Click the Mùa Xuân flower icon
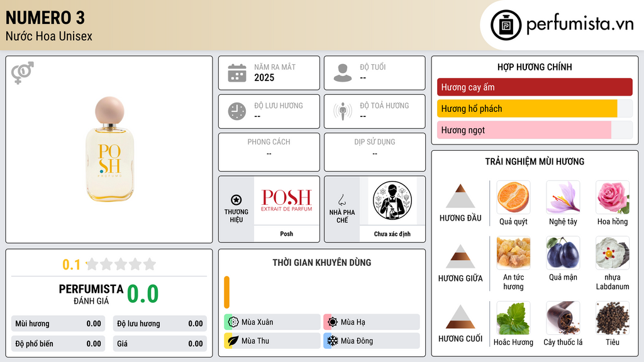This screenshot has height=362, width=644. pyautogui.click(x=233, y=322)
